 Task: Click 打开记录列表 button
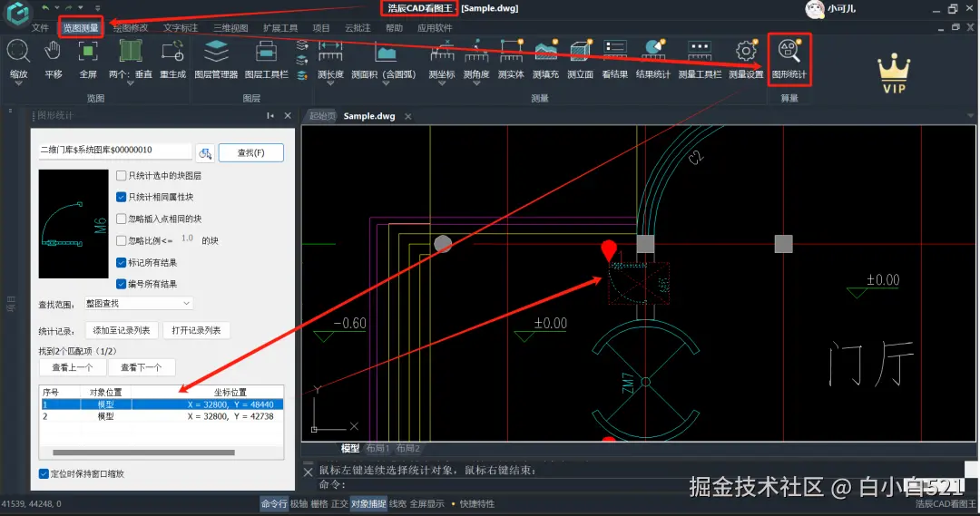pos(196,330)
